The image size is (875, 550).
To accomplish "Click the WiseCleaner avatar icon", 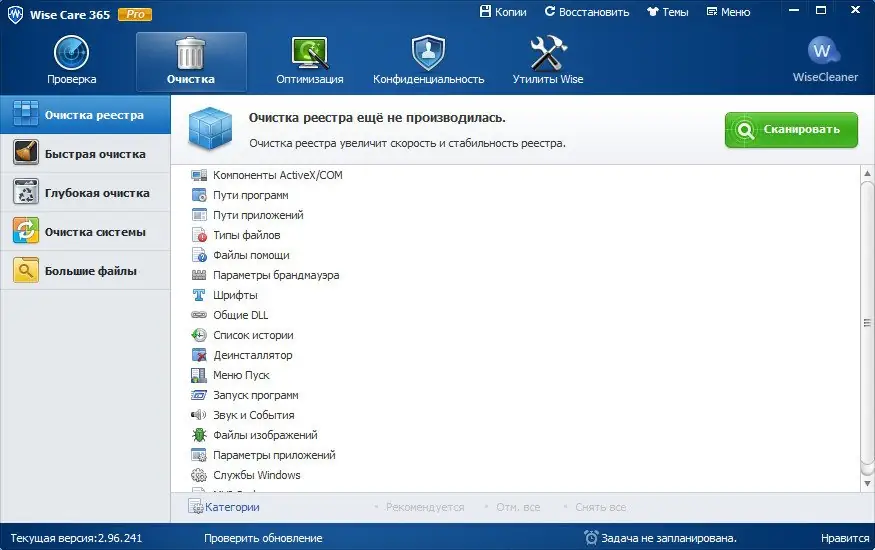I will 824,51.
